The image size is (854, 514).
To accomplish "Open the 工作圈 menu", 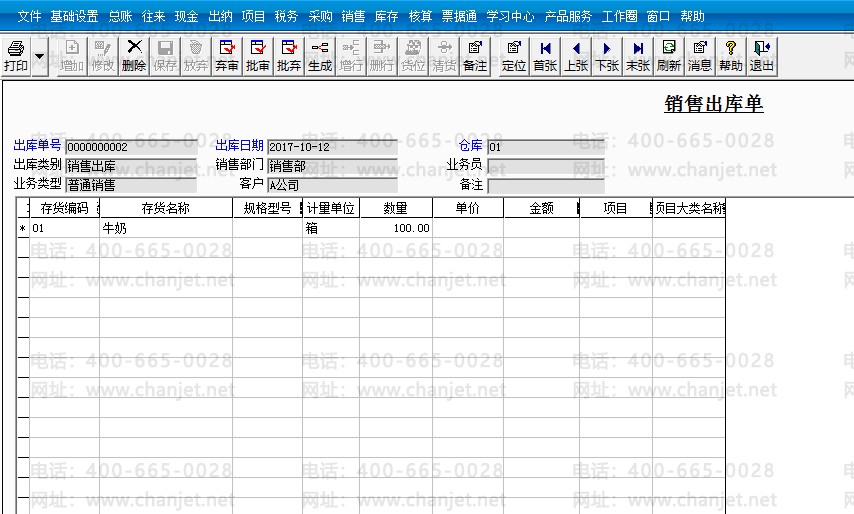I will (x=619, y=16).
